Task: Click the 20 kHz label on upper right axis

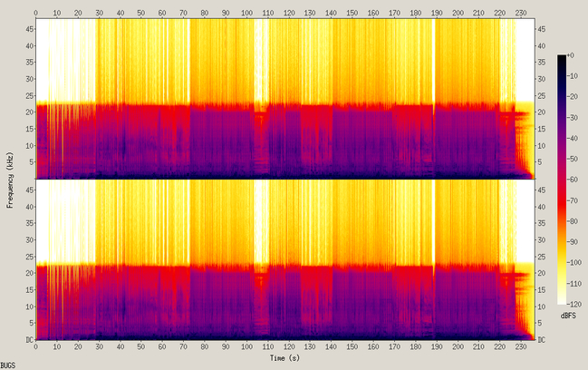Action: (x=542, y=112)
